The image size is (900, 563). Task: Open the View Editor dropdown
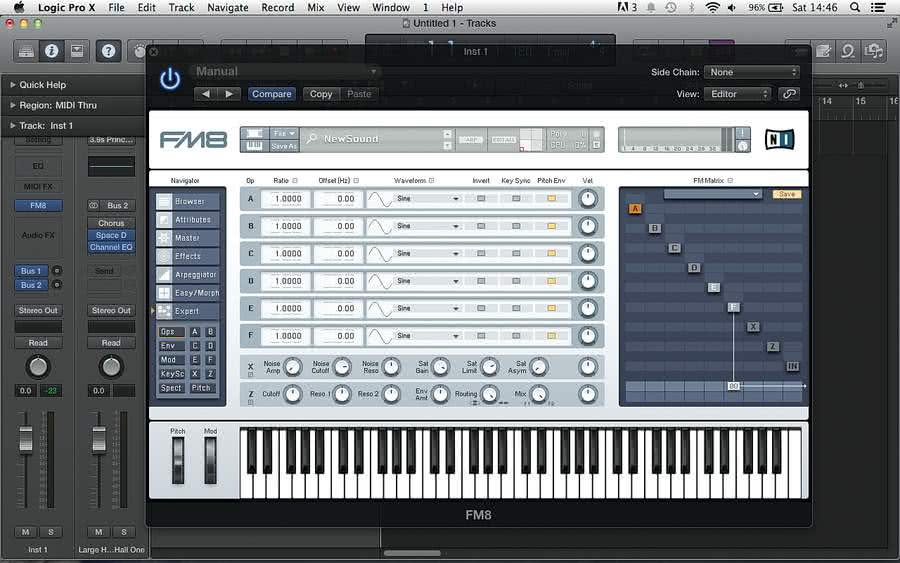tap(738, 94)
